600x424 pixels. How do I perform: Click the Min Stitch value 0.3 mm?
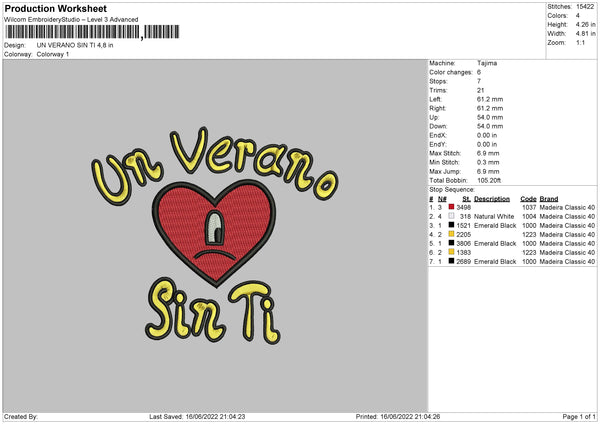click(488, 162)
